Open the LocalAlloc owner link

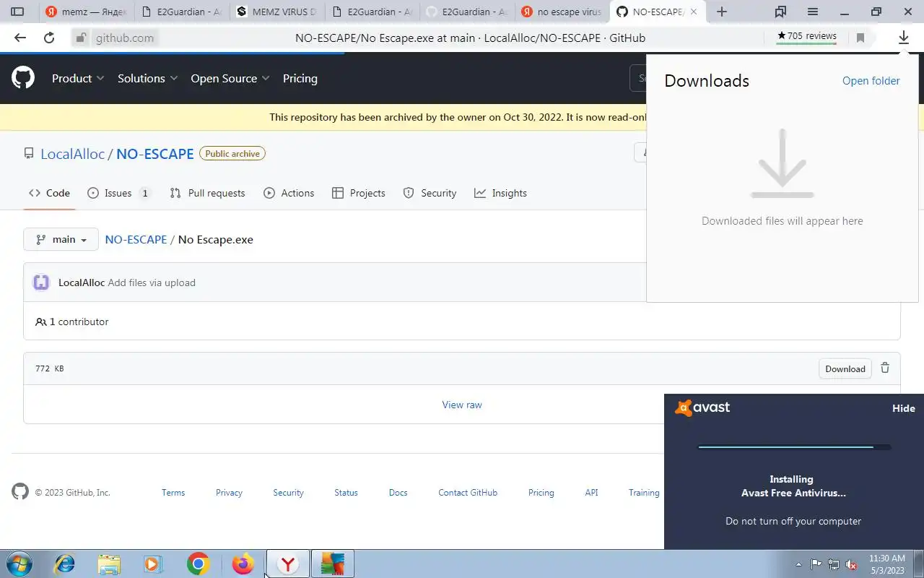[72, 154]
